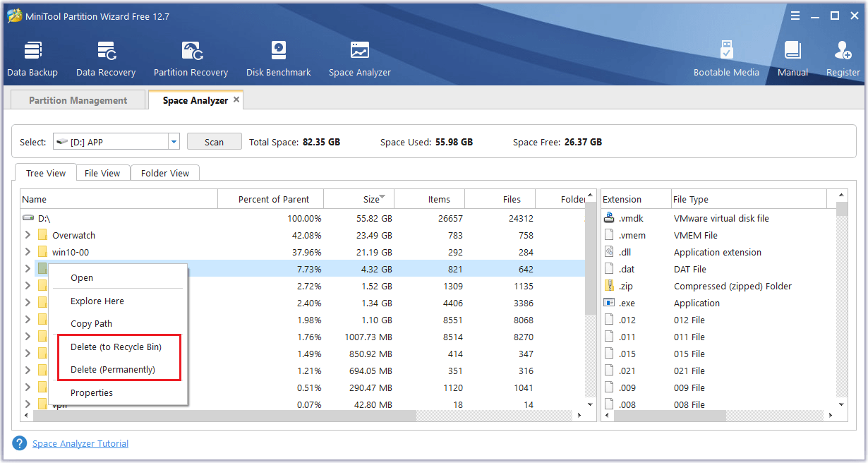Switch to Partition Management tab

pos(78,100)
